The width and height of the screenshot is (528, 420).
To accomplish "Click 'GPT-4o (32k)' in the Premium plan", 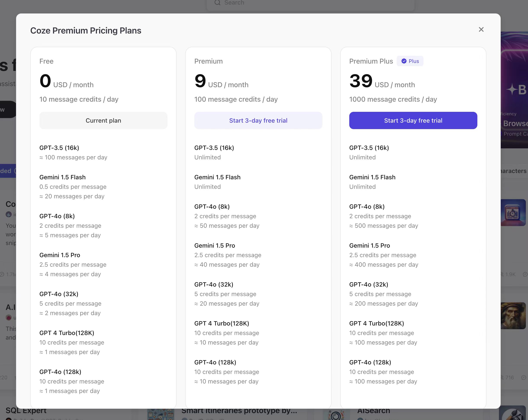I will pos(214,284).
